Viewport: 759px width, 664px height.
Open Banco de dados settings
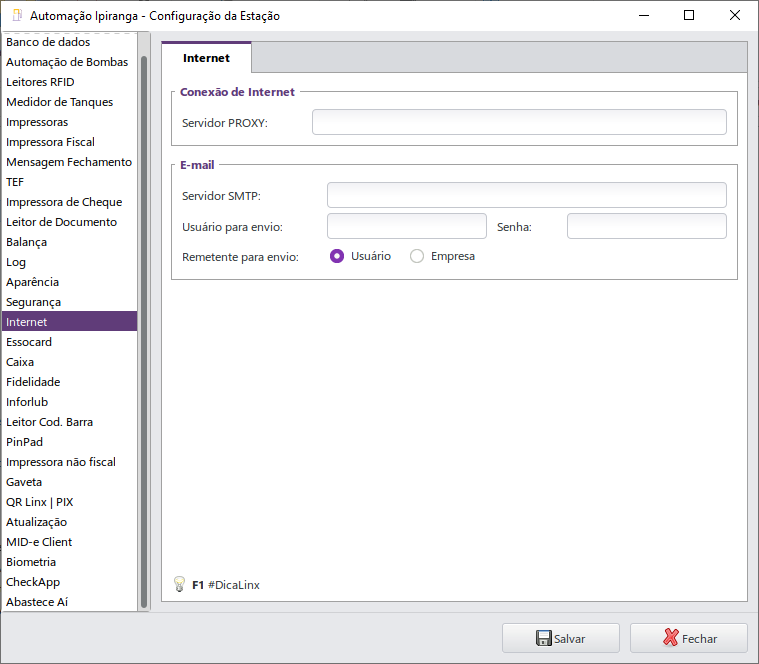pyautogui.click(x=69, y=42)
